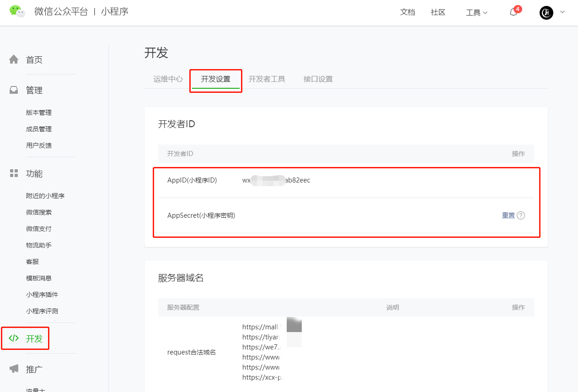Click the https://we7 domain entry
578x392 pixels.
click(x=261, y=347)
